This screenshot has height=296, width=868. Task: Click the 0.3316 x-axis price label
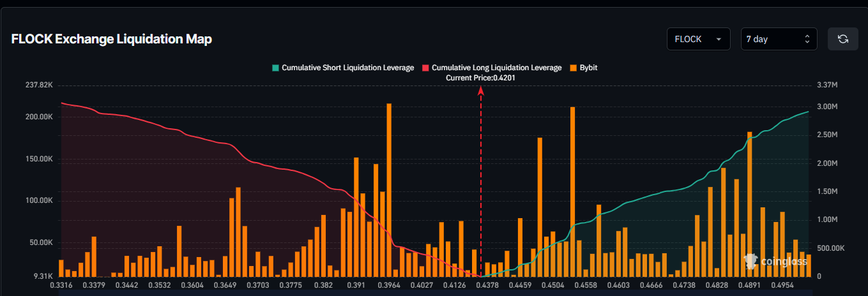(62, 285)
